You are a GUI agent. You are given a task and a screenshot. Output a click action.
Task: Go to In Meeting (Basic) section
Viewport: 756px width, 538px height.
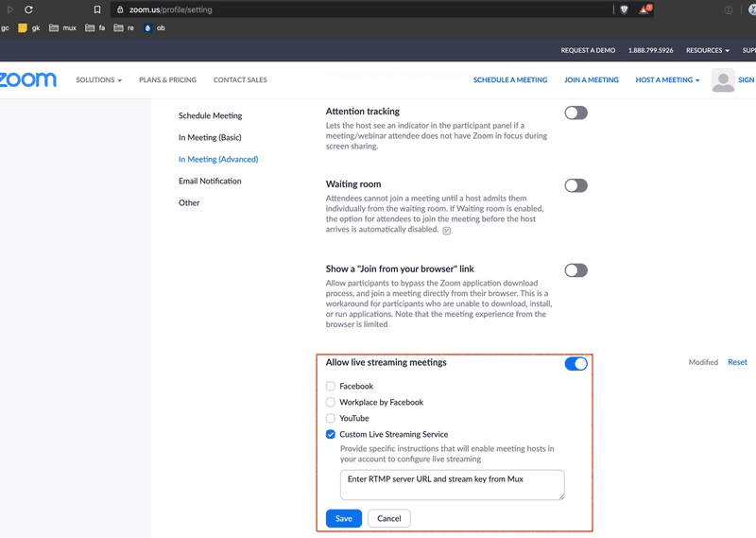(x=210, y=137)
